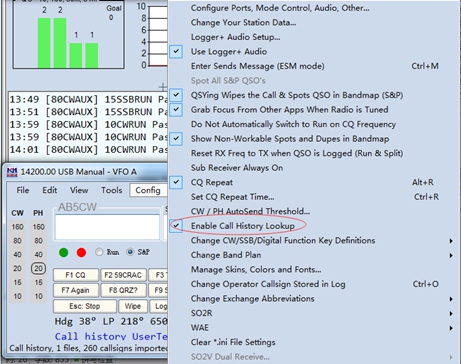Enable Reset RX Freq to TX option
The image size is (461, 364).
(297, 153)
